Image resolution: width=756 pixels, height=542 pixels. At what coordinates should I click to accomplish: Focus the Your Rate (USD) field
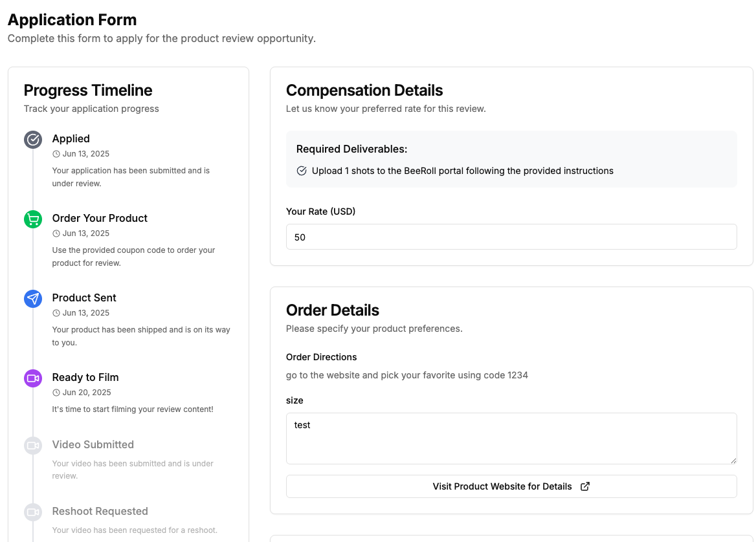click(x=511, y=237)
